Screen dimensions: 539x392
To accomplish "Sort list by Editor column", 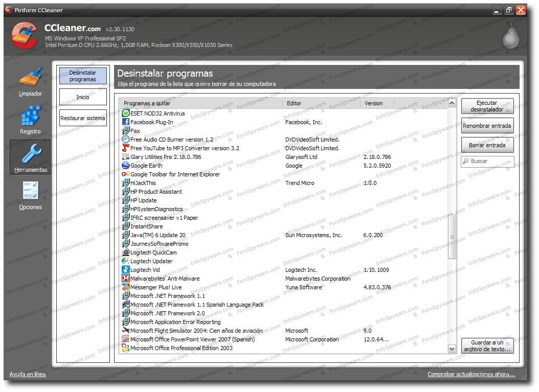I will tap(322, 103).
